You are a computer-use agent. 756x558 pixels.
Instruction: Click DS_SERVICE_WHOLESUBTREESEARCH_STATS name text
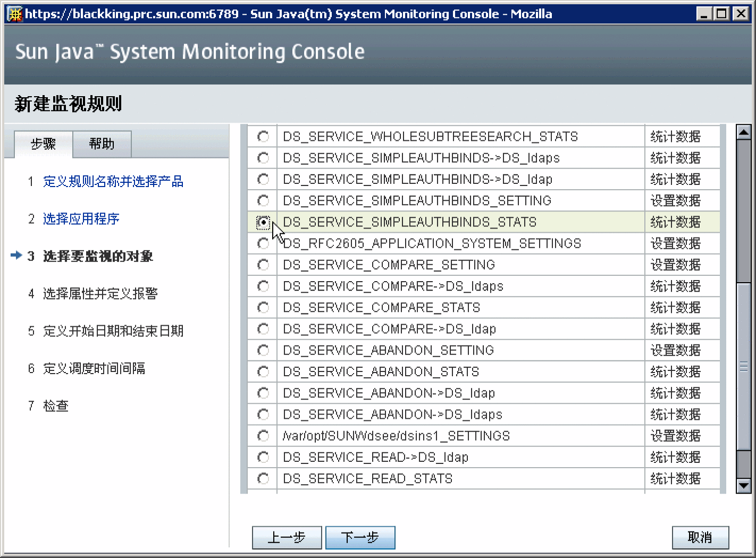(430, 137)
